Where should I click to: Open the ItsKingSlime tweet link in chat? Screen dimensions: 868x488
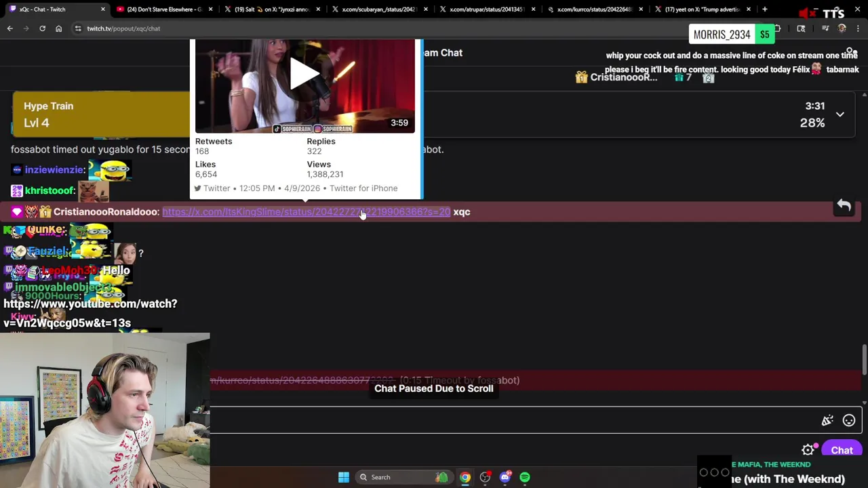click(x=306, y=212)
